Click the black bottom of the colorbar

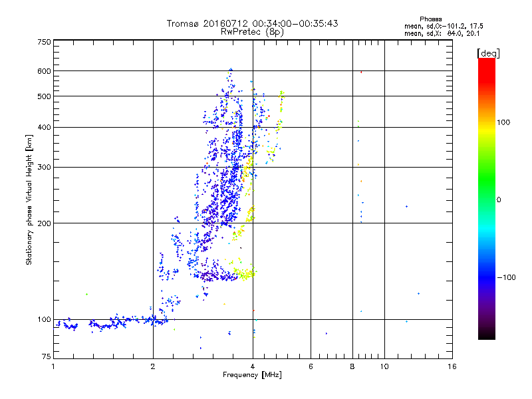coord(487,334)
